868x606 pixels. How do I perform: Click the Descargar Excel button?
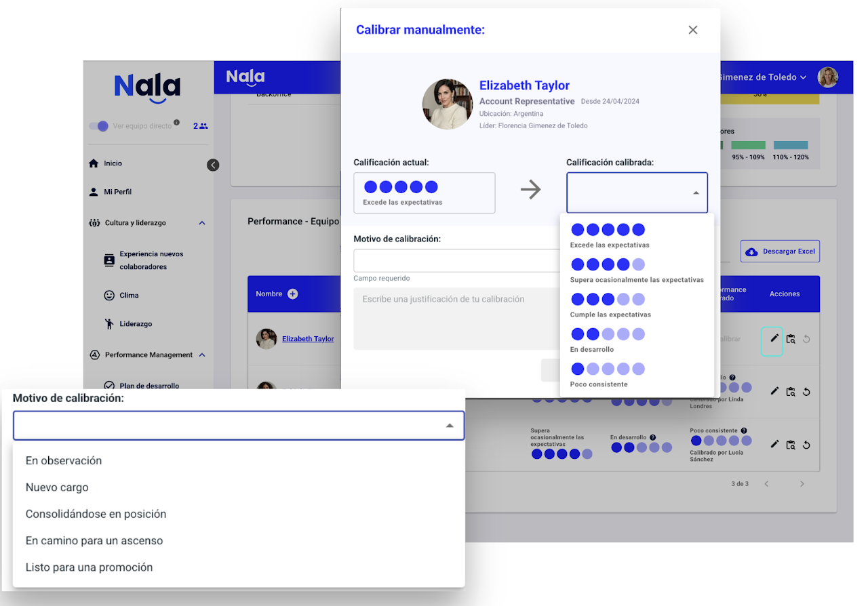780,251
